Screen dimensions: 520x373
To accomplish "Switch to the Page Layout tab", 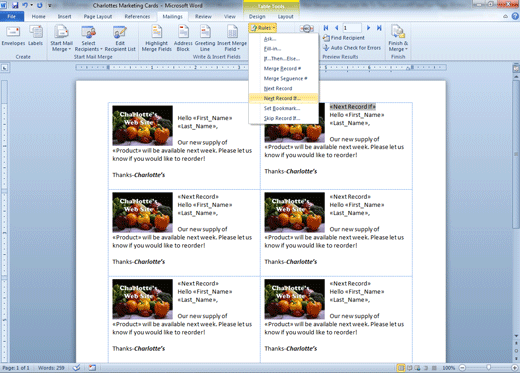I will (98, 16).
